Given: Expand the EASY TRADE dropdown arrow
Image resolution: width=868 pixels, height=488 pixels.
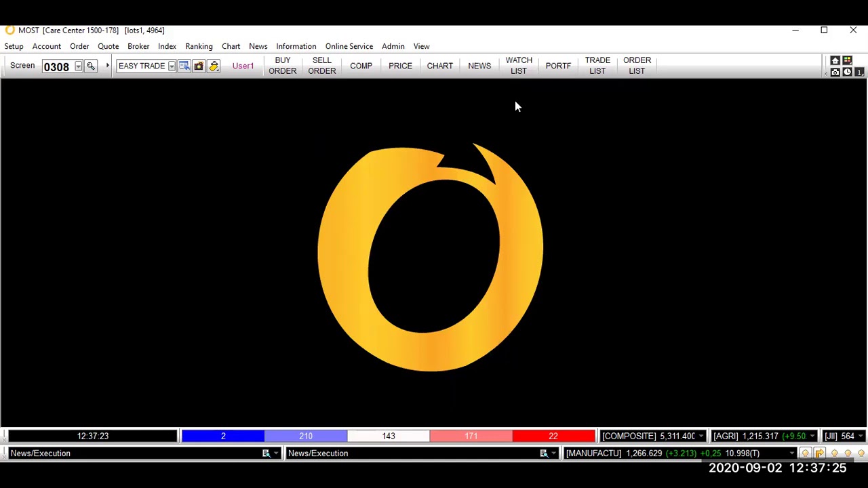Looking at the screenshot, I should point(172,66).
